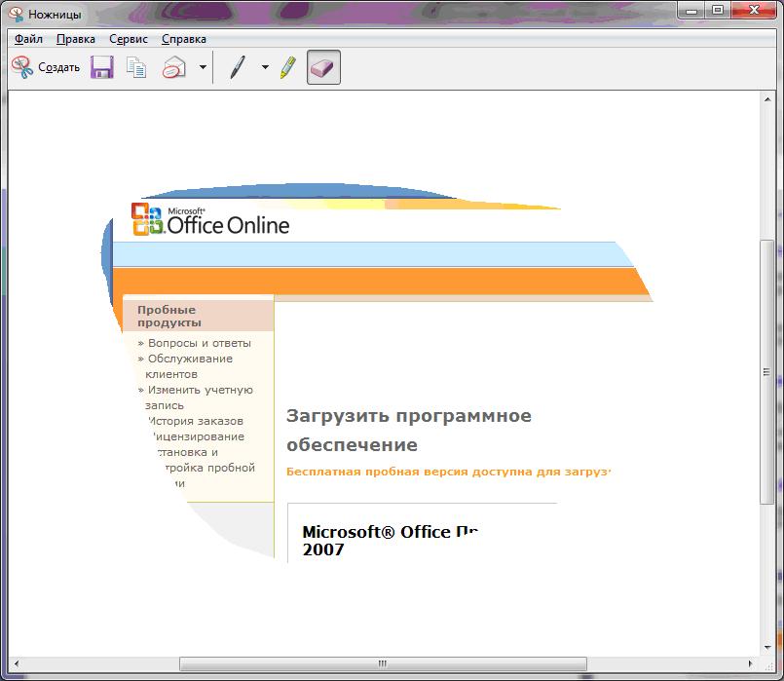Viewport: 784px width, 681px height.
Task: Open the Файл menu
Action: tap(28, 39)
